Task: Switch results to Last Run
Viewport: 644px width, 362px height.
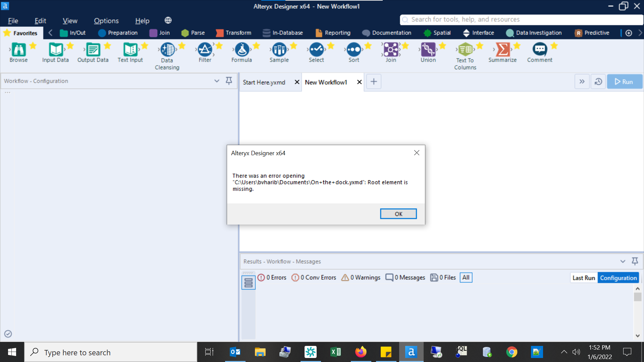Action: click(x=584, y=278)
